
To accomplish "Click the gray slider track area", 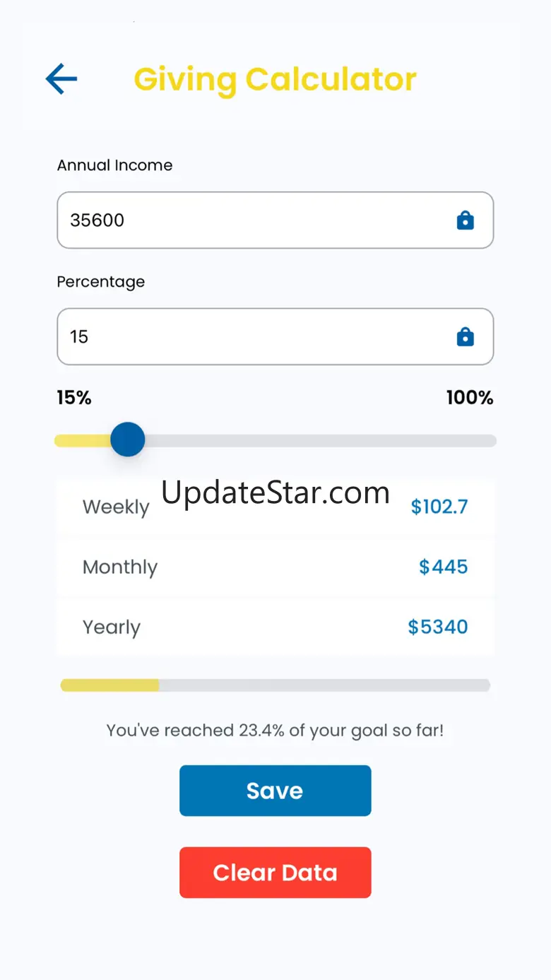I will coord(320,441).
